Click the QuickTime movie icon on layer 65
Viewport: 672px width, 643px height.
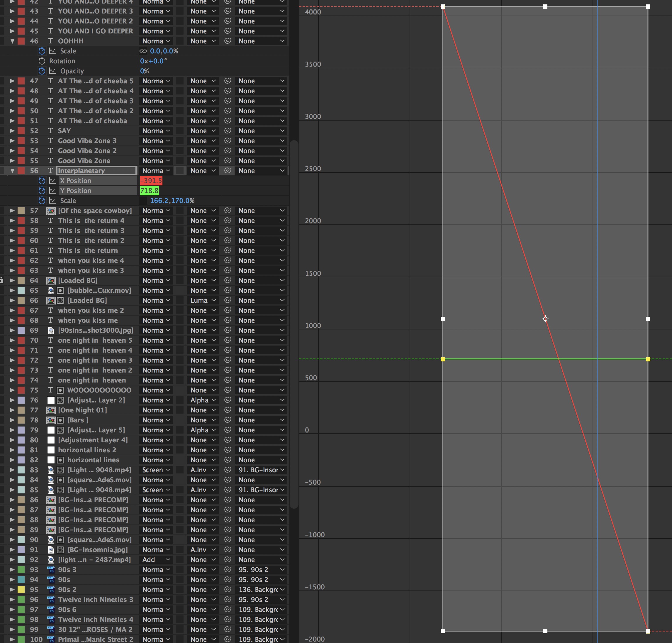pos(51,290)
